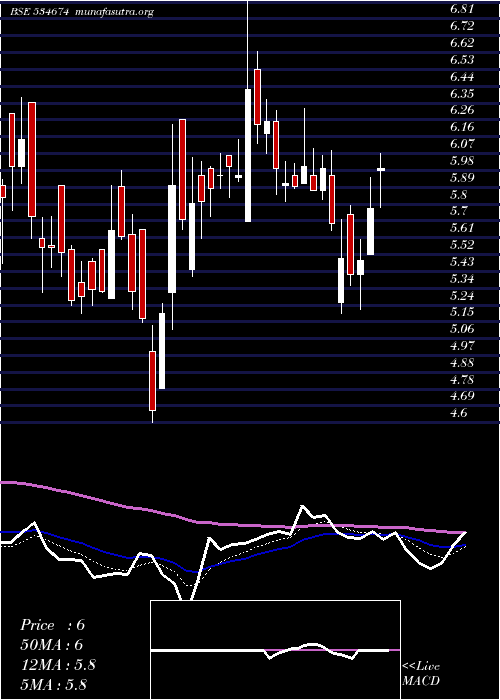Select the 4.78 price axis label
500x700 pixels.
tap(462, 379)
